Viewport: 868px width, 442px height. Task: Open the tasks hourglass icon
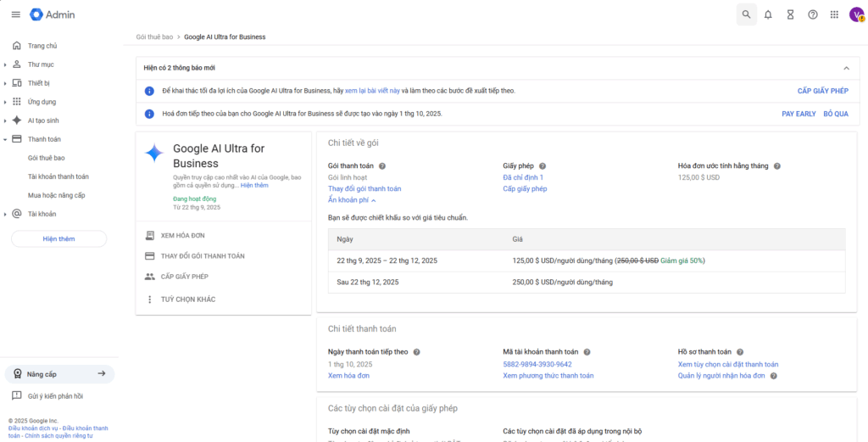point(790,14)
